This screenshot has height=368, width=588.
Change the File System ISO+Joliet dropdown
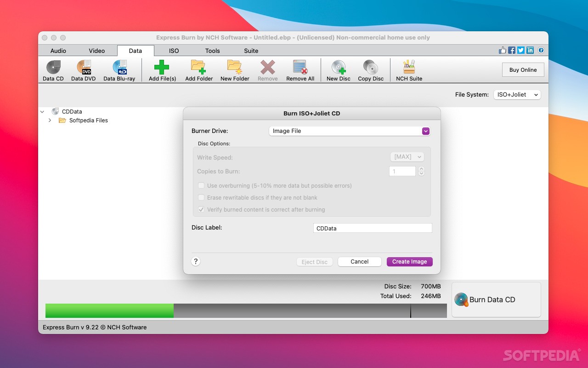coord(517,95)
